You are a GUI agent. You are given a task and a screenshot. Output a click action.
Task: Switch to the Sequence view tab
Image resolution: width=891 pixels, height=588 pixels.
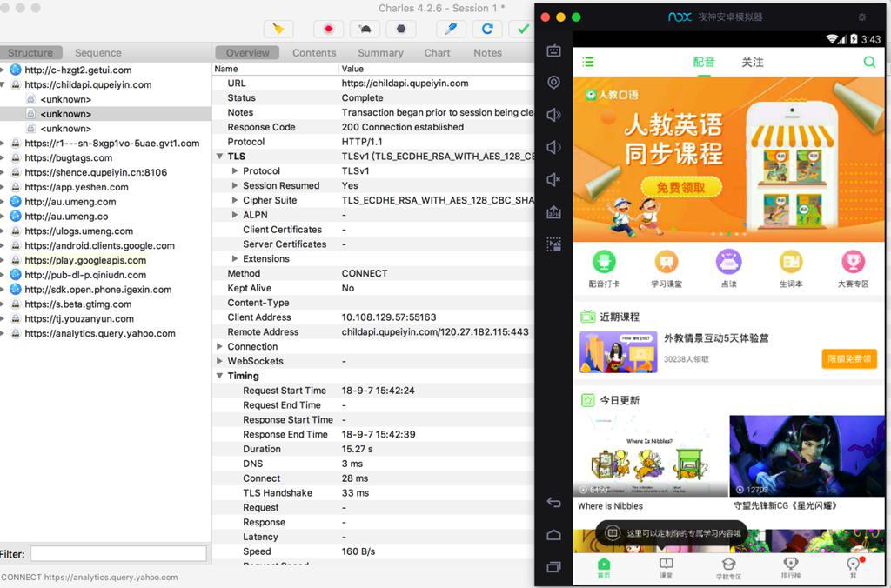(97, 53)
